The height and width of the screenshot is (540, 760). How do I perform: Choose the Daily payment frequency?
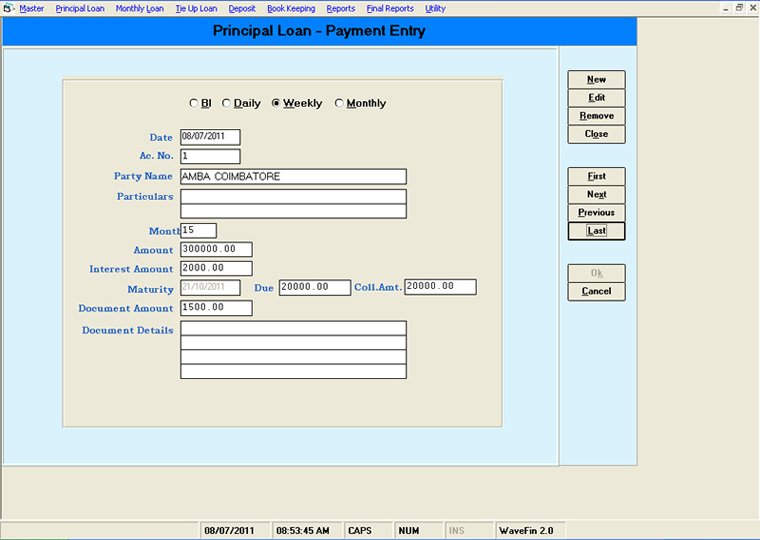227,103
